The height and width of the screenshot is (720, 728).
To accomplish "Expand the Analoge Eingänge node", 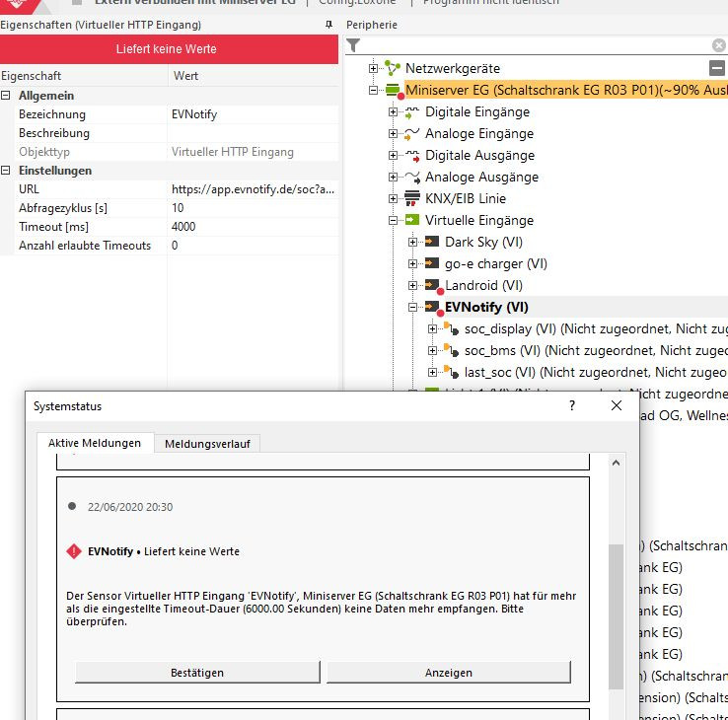I will pyautogui.click(x=393, y=134).
